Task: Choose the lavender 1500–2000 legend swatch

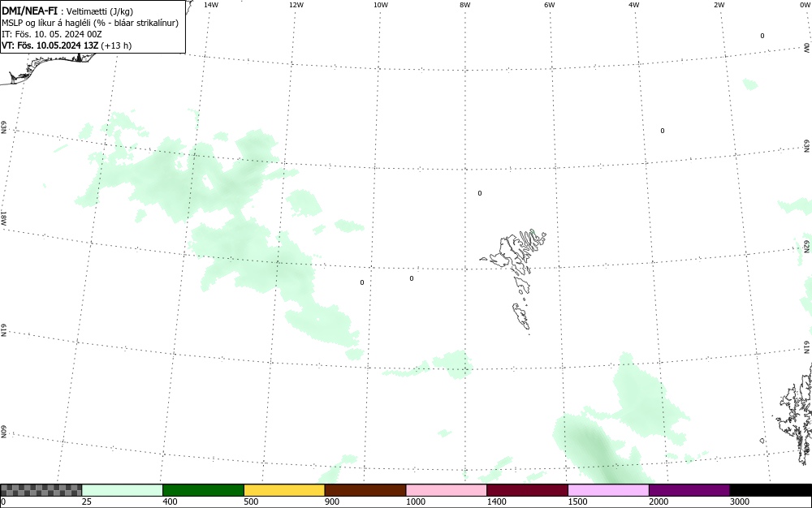Action: (x=608, y=490)
